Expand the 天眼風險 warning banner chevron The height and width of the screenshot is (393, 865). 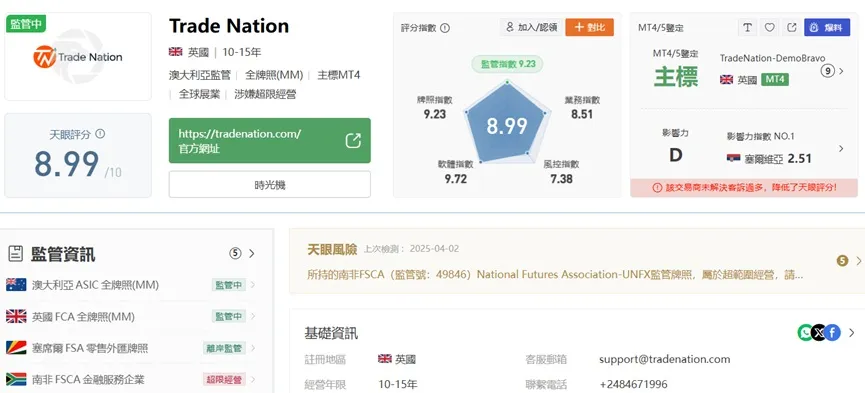coord(858,261)
